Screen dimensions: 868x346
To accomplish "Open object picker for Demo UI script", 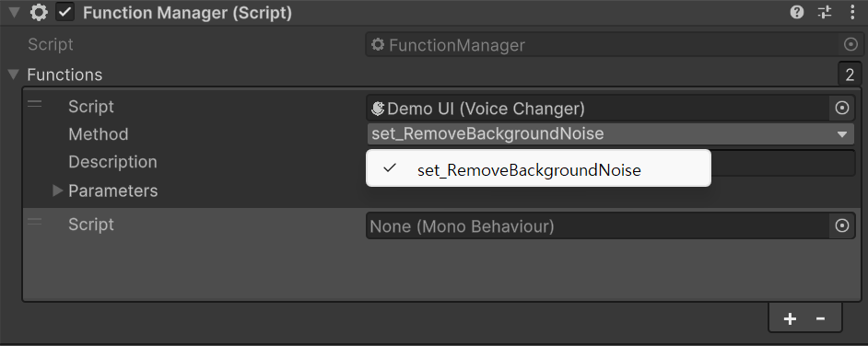I will 842,109.
